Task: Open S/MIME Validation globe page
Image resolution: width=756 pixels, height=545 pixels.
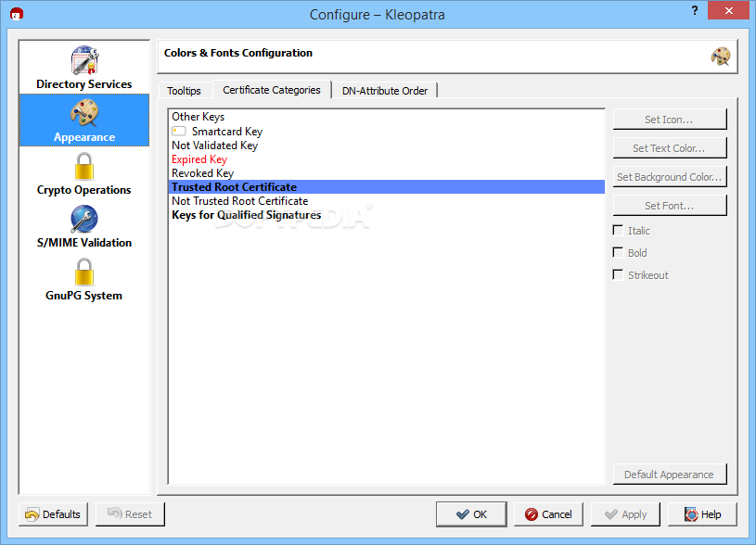Action: pyautogui.click(x=84, y=226)
